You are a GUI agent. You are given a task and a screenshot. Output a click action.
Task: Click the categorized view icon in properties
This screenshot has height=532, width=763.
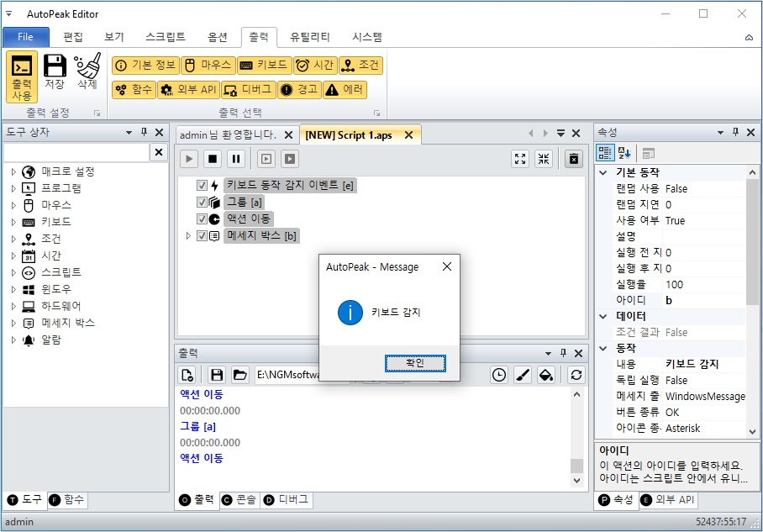(605, 153)
